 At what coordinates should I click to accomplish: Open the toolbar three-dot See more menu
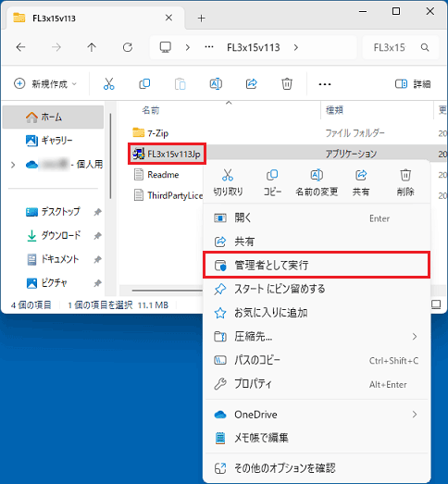point(325,84)
